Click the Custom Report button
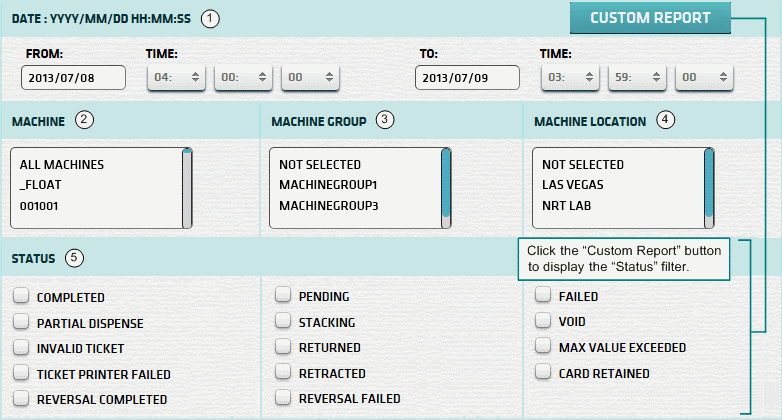This screenshot has width=782, height=420. point(650,18)
